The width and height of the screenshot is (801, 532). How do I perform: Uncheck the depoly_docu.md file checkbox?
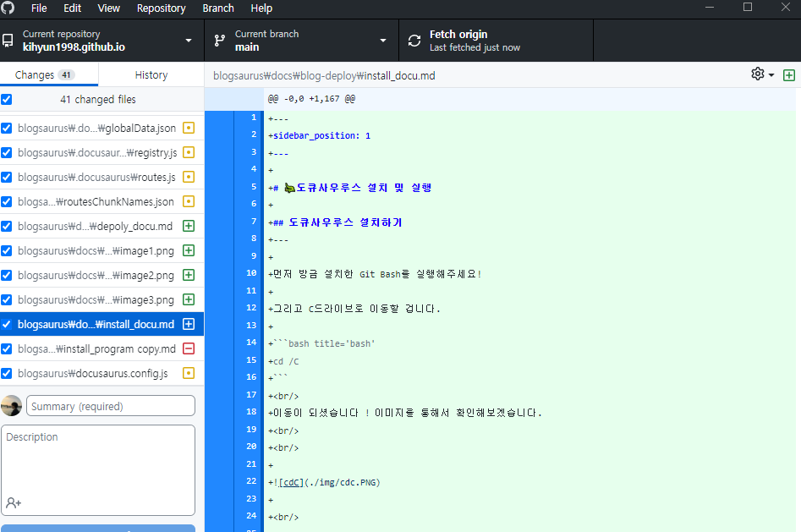7,226
